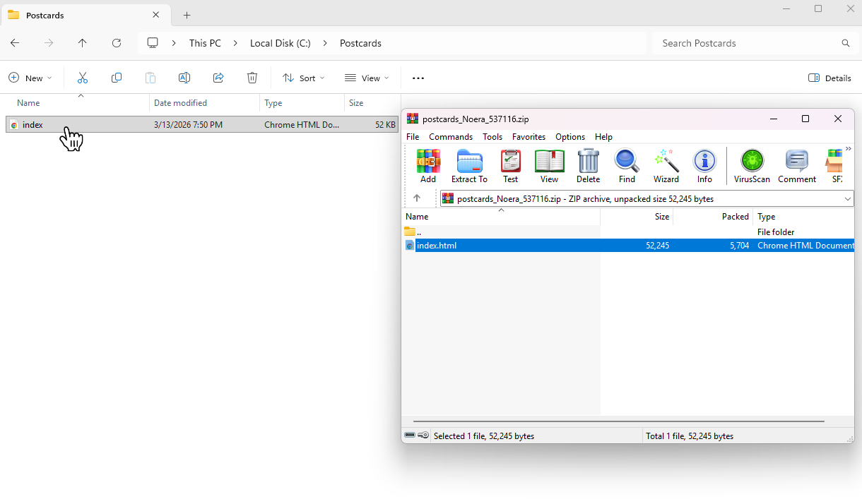Select the index file in Explorer

coord(202,124)
